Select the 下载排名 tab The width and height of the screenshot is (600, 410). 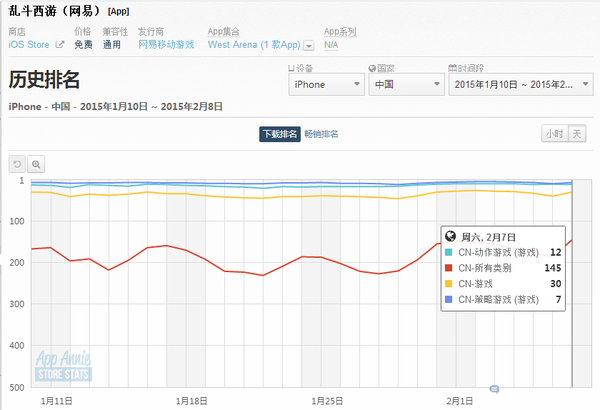(x=280, y=134)
